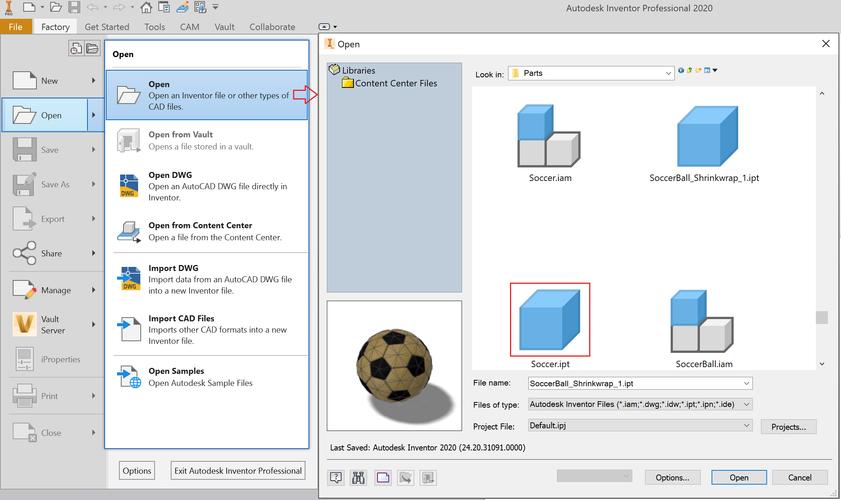Click the quick launch help icon in dialog
Viewport: 841px width, 500px height.
point(336,478)
